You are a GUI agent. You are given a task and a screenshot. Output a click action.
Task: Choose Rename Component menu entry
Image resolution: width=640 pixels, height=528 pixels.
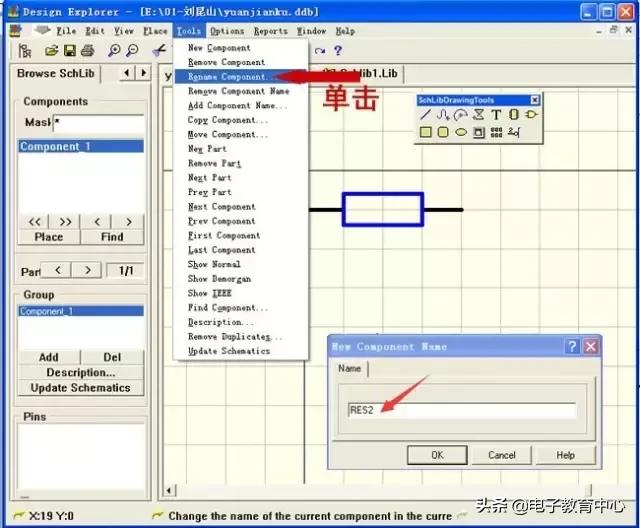coord(241,77)
